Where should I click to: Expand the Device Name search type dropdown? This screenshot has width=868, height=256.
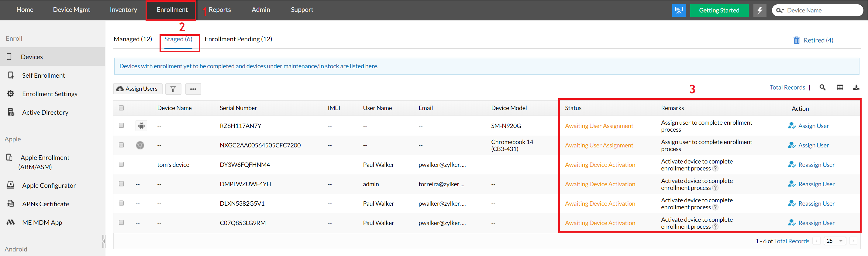[x=780, y=10]
